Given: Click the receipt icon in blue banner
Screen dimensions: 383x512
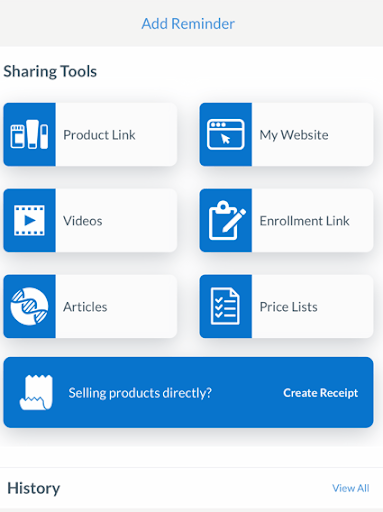Looking at the screenshot, I should pos(36,392).
